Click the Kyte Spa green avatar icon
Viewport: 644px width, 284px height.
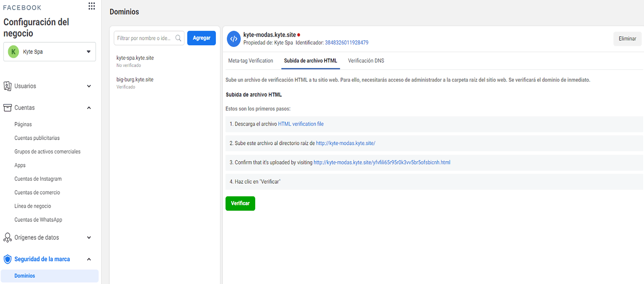(x=13, y=52)
